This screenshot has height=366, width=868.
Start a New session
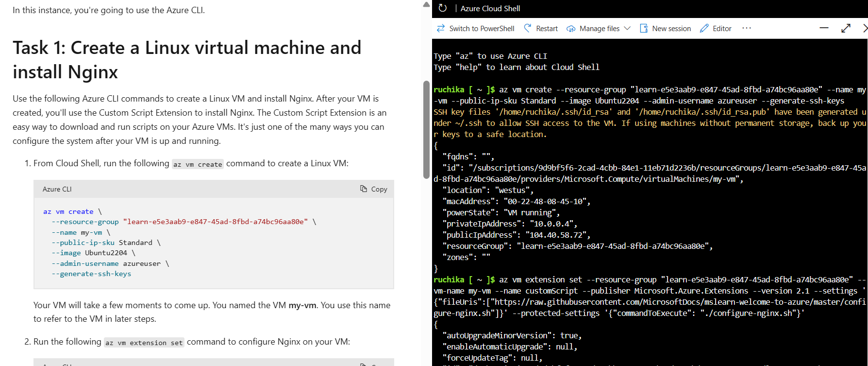tap(666, 29)
